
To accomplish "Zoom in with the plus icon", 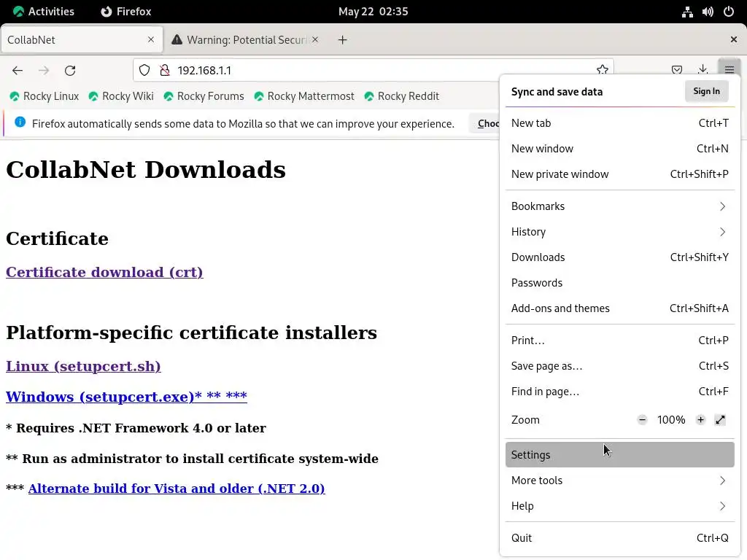I will pos(700,420).
